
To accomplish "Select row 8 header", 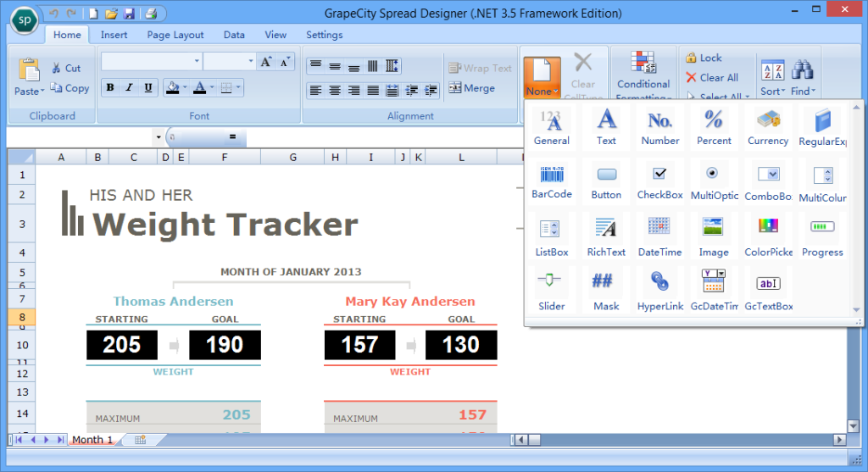I will 22,317.
